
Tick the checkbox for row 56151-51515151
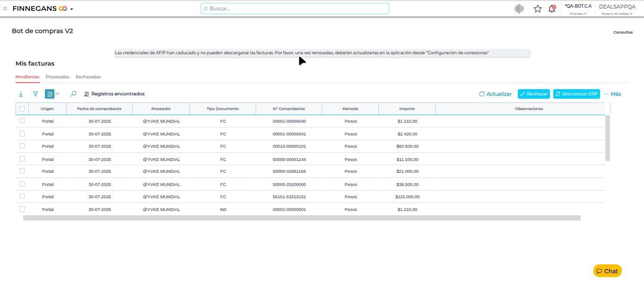click(22, 196)
